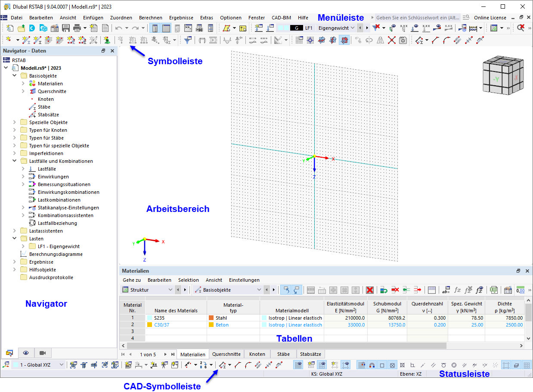
Task: Open the Berechnen menu
Action: coord(151,18)
